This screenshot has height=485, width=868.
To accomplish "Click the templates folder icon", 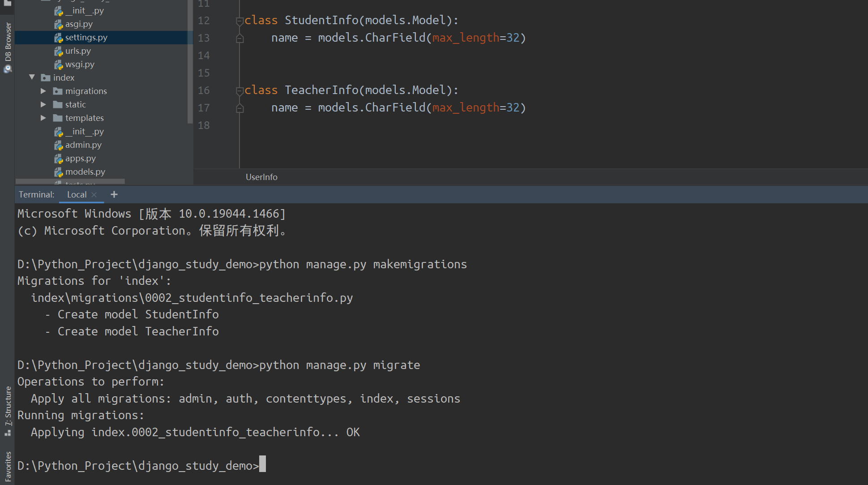I will tap(57, 117).
